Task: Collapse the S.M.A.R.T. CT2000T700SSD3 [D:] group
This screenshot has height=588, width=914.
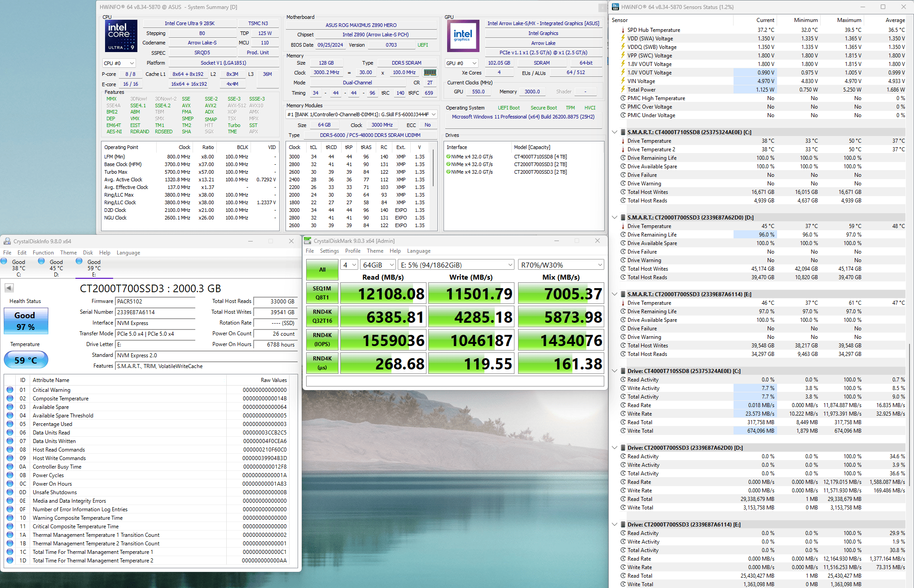Action: tap(615, 217)
